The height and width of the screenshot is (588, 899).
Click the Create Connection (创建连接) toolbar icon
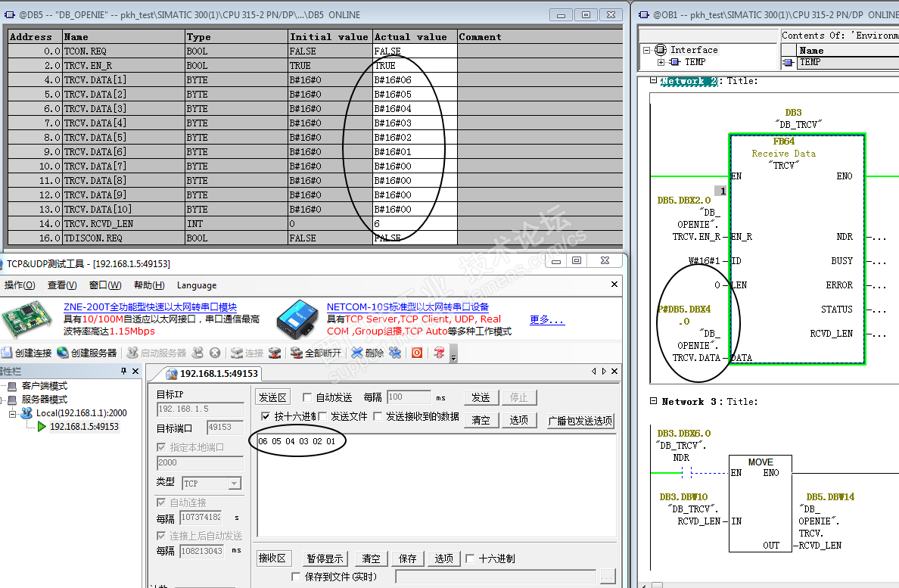click(7, 353)
